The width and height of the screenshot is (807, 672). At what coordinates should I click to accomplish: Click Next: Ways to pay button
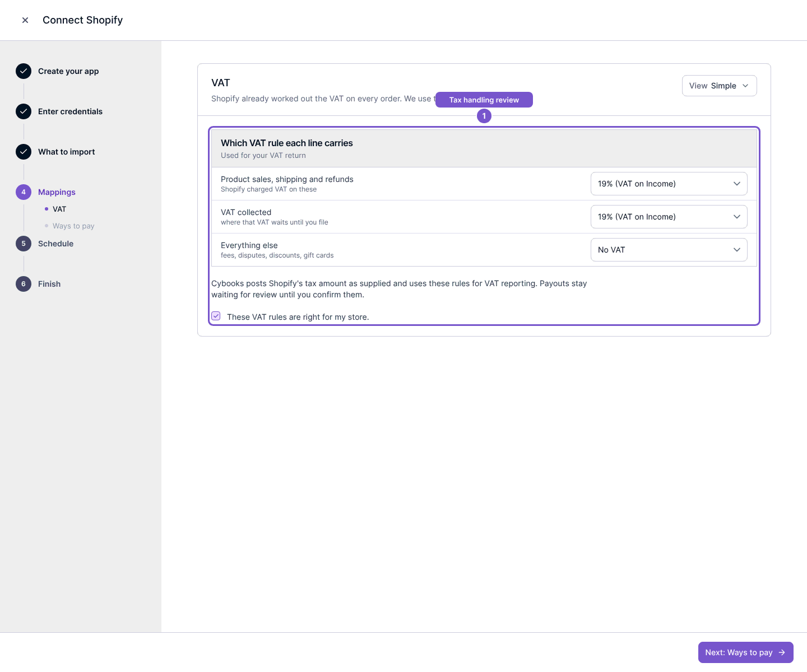tap(745, 652)
